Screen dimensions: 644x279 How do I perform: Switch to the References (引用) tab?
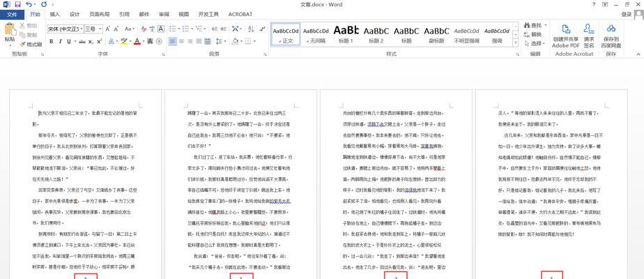(124, 15)
